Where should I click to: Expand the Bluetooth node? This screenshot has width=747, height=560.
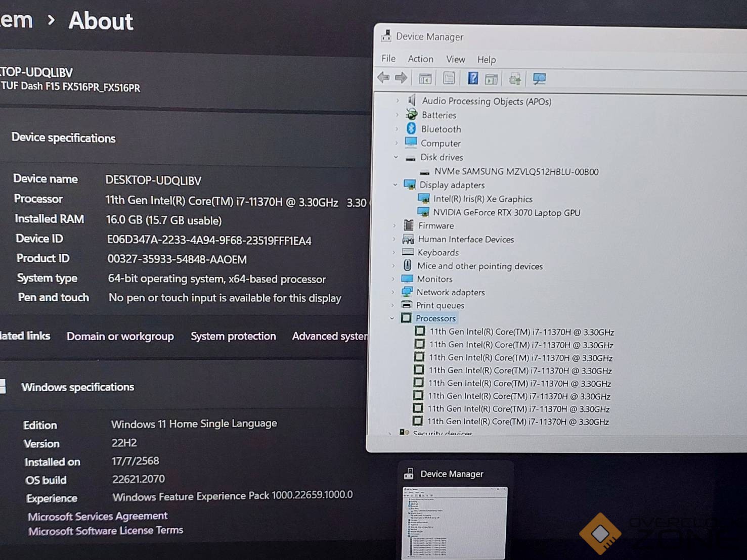(x=397, y=129)
